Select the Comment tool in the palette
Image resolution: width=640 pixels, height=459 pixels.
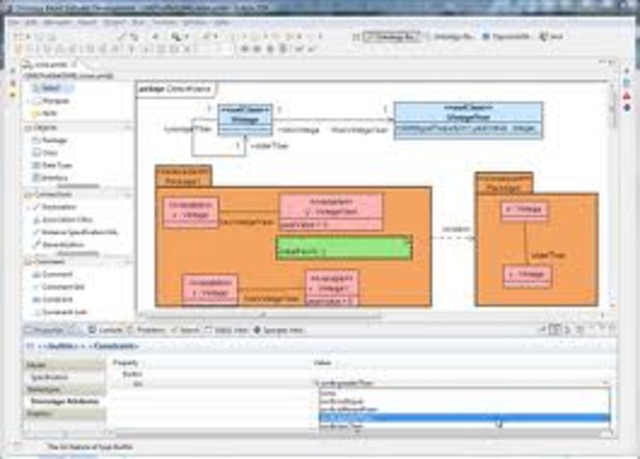53,275
